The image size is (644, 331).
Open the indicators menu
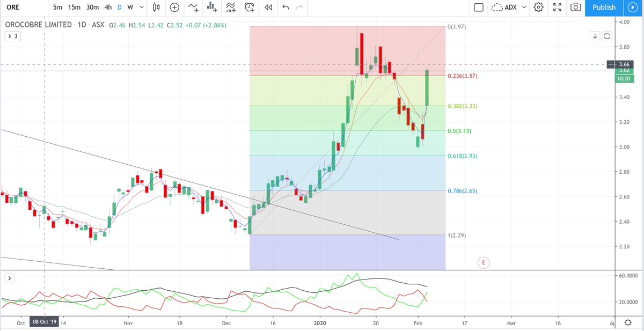click(193, 8)
